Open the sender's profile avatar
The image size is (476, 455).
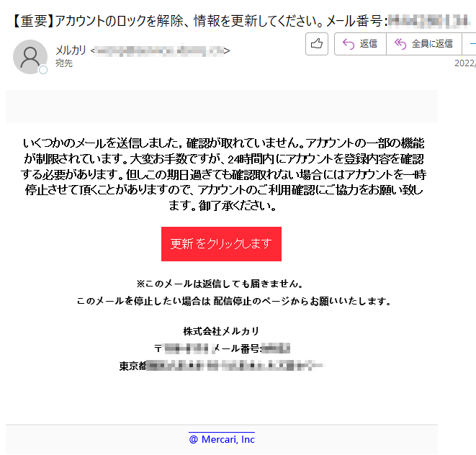[x=30, y=57]
